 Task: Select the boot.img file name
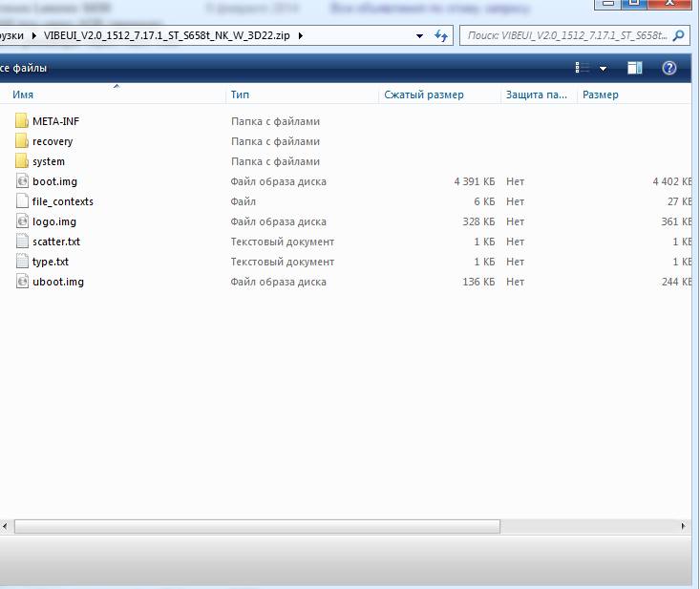[x=54, y=181]
